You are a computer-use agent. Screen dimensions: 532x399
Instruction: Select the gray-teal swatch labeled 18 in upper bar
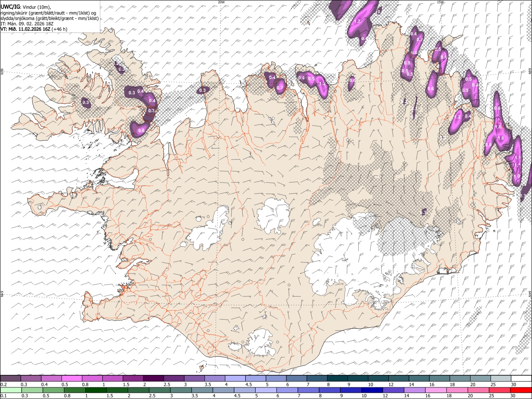[x=459, y=378]
